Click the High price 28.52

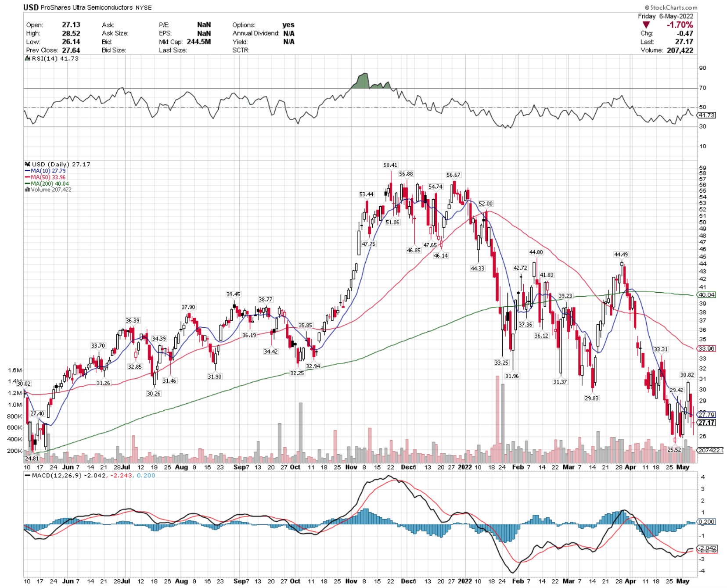coord(71,33)
